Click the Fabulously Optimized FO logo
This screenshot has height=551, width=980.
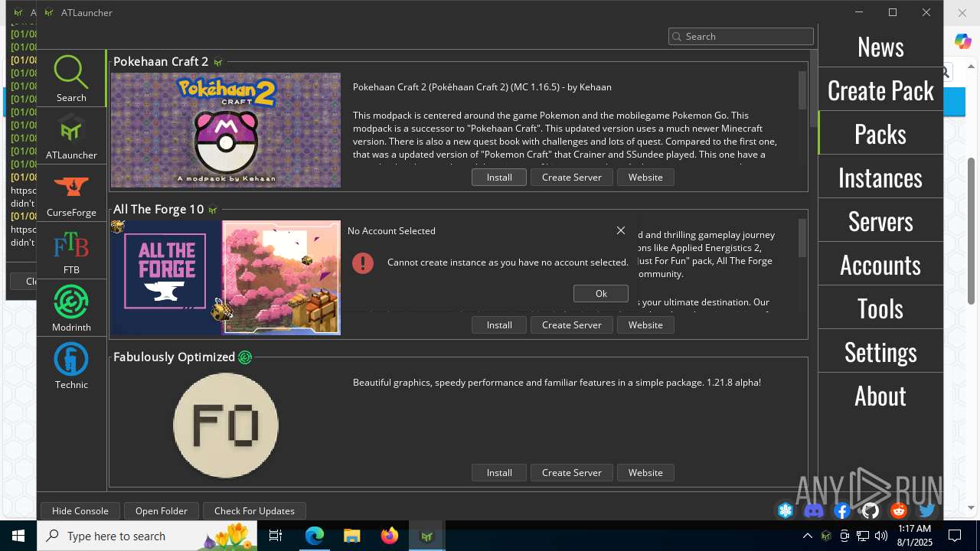(x=226, y=425)
